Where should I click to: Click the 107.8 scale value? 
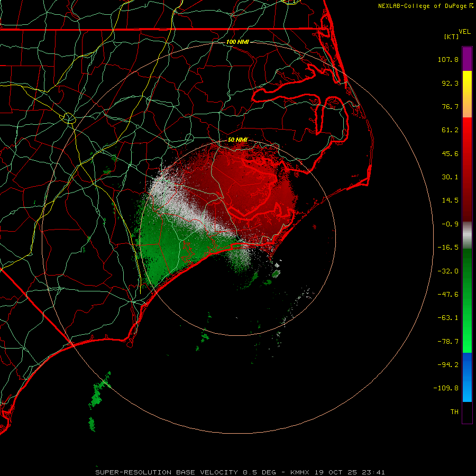[x=448, y=59]
